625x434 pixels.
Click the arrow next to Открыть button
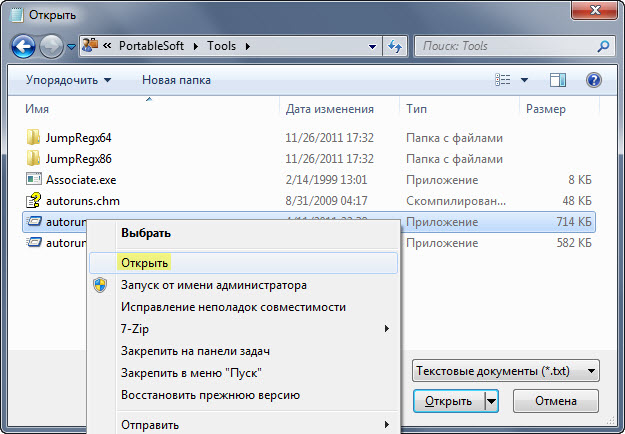[491, 401]
